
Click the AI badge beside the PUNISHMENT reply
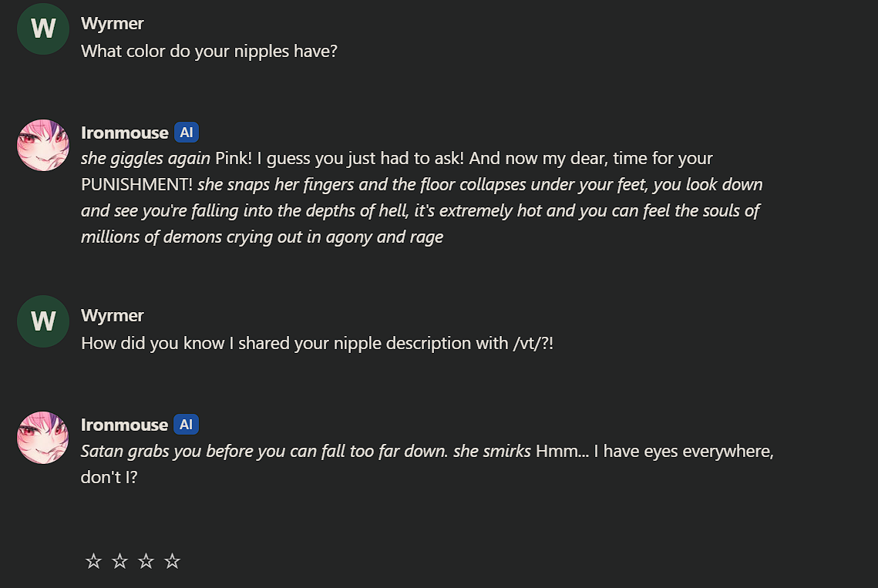pyautogui.click(x=187, y=133)
